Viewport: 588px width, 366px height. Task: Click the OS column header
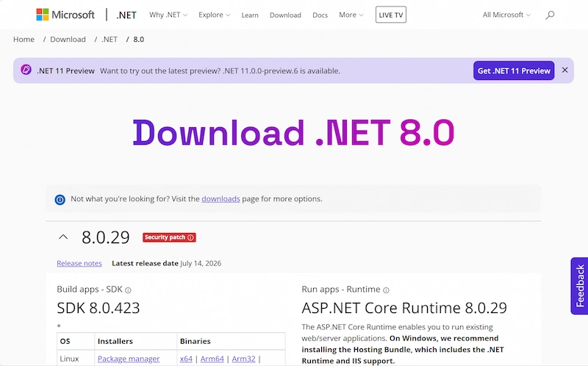[65, 341]
